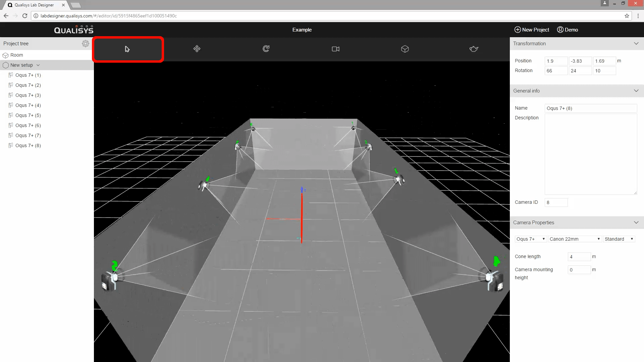Collapse the Transformation section
This screenshot has width=644, height=362.
pyautogui.click(x=636, y=44)
